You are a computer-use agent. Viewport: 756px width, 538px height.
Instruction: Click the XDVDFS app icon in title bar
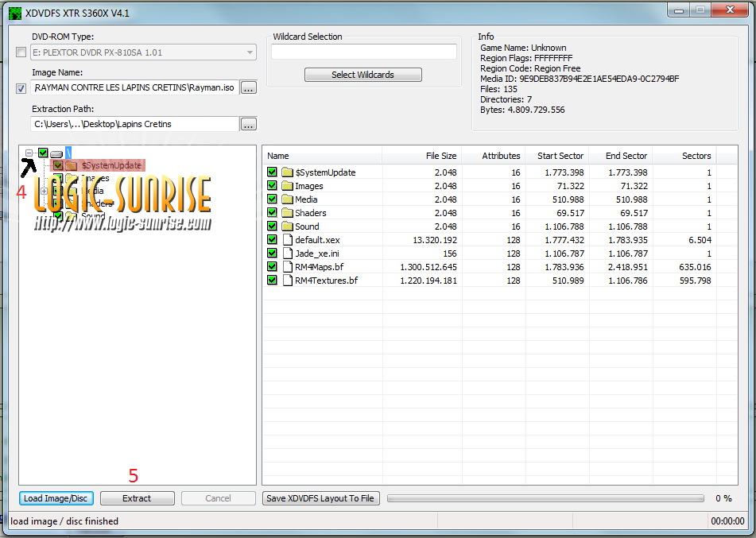point(15,13)
